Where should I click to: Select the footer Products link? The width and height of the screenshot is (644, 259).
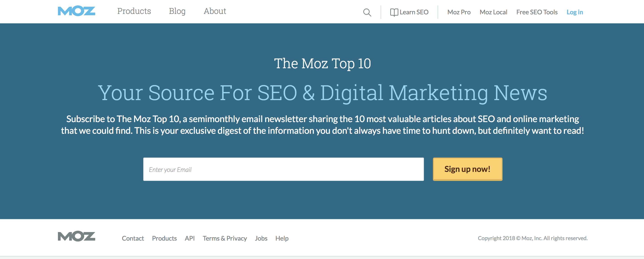[x=164, y=239]
